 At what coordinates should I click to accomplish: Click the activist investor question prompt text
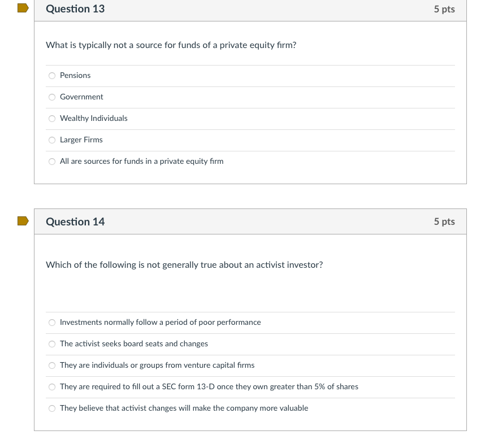coord(184,264)
